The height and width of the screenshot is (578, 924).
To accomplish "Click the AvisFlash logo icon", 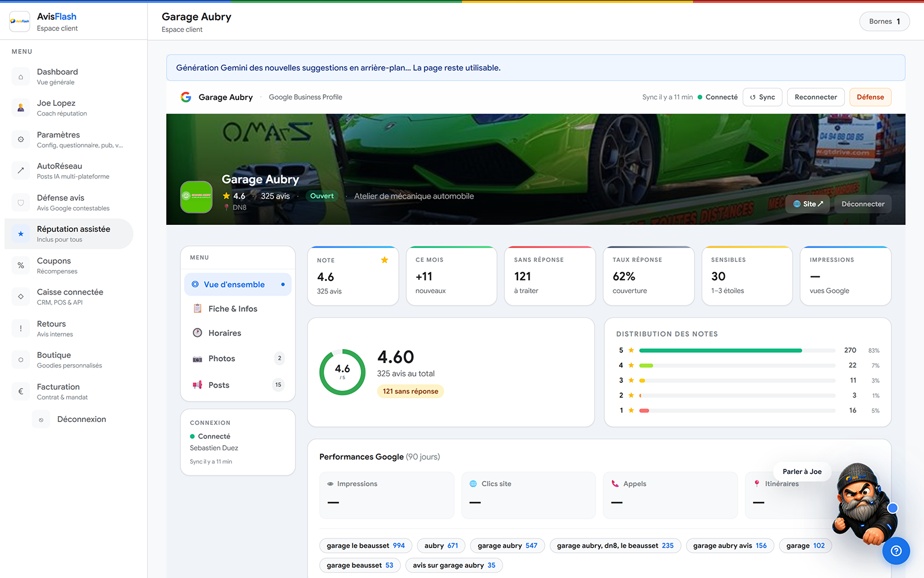I will click(x=20, y=21).
